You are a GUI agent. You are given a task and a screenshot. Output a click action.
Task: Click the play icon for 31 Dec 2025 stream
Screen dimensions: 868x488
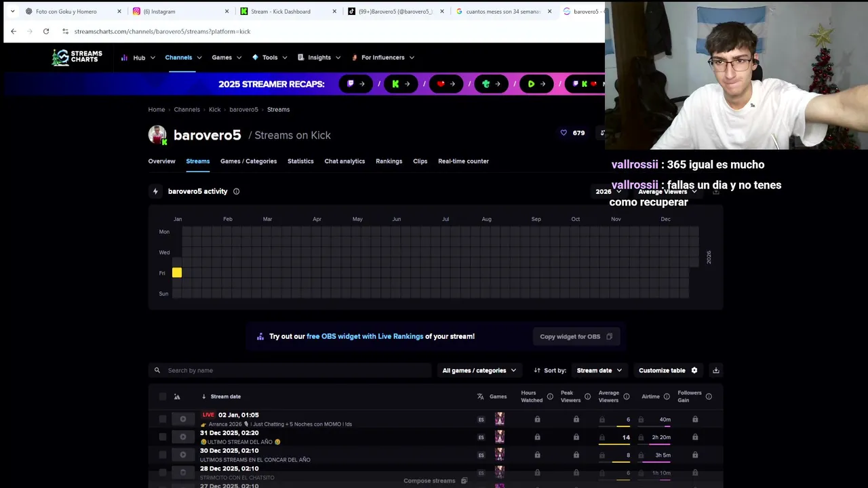(182, 437)
